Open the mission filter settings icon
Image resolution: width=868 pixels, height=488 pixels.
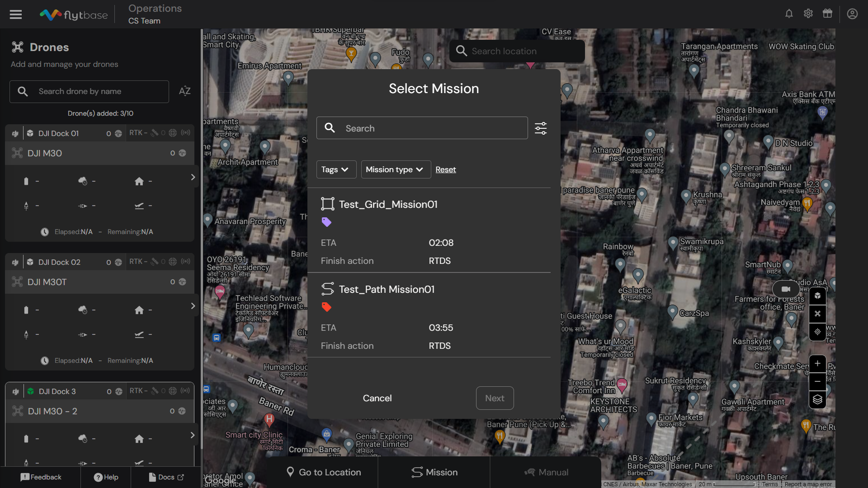541,128
